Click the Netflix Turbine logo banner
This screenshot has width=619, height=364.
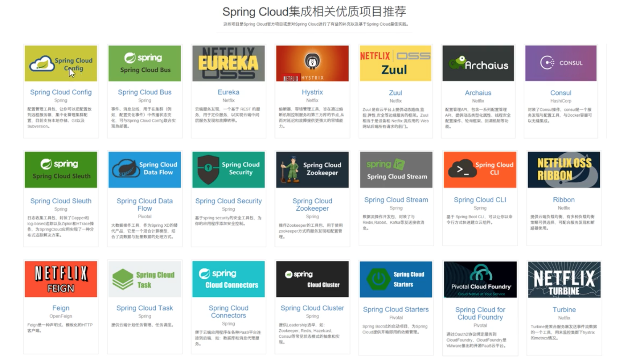click(564, 279)
